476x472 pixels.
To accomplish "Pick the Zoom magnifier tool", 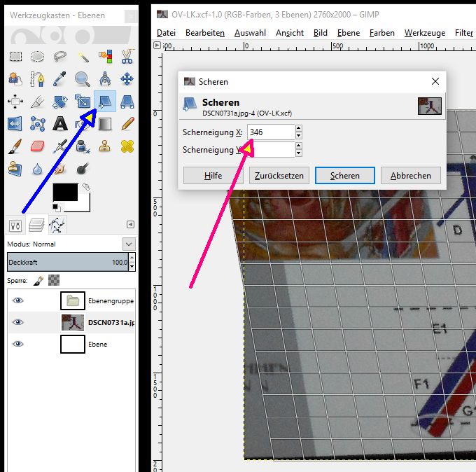I will [x=83, y=79].
